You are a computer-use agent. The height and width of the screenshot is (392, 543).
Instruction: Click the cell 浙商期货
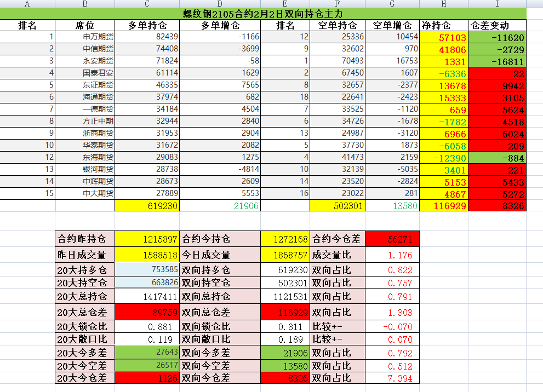tap(85, 133)
